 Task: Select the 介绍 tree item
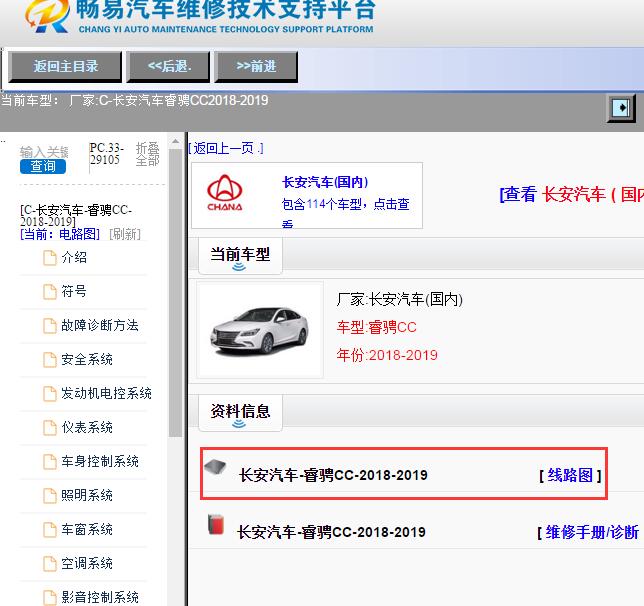[x=74, y=258]
